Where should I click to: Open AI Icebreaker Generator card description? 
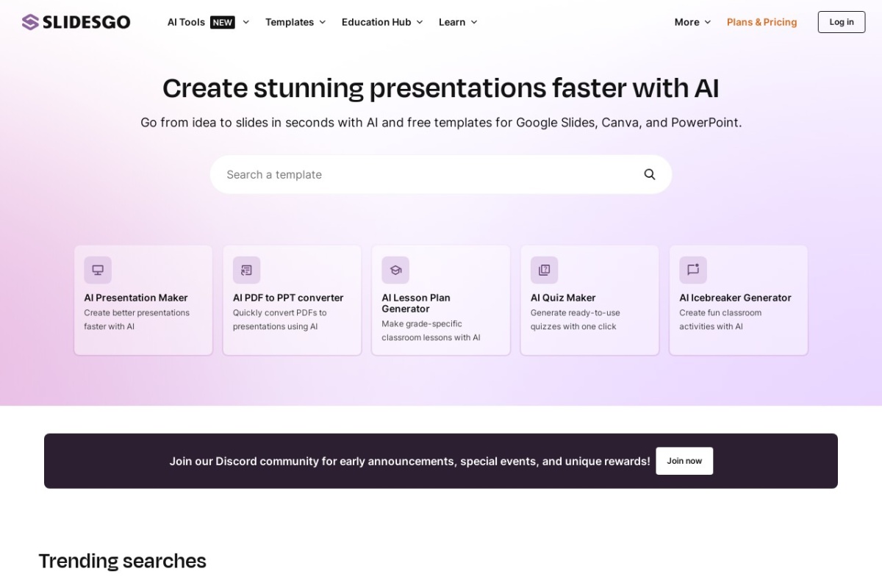tap(720, 320)
